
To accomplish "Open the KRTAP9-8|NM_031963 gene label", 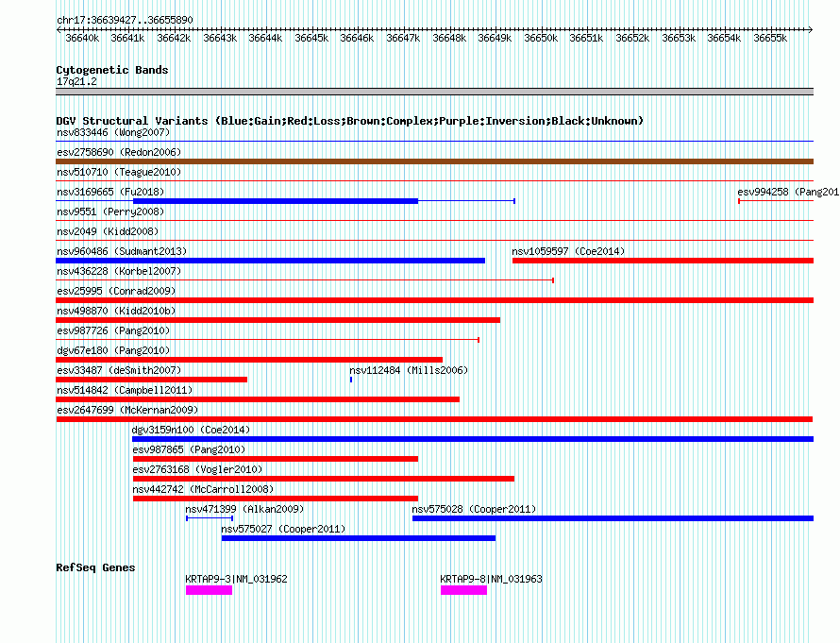I will coord(491,579).
